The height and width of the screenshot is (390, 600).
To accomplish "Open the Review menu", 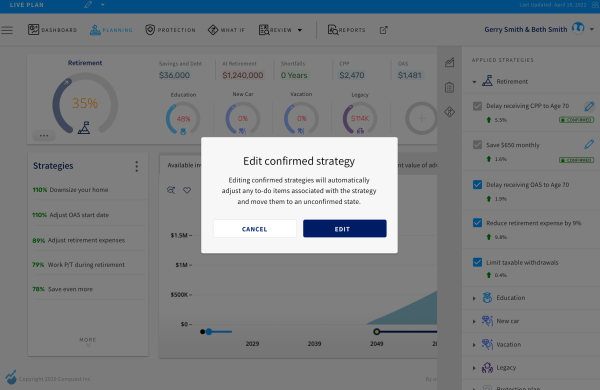I will [x=276, y=30].
